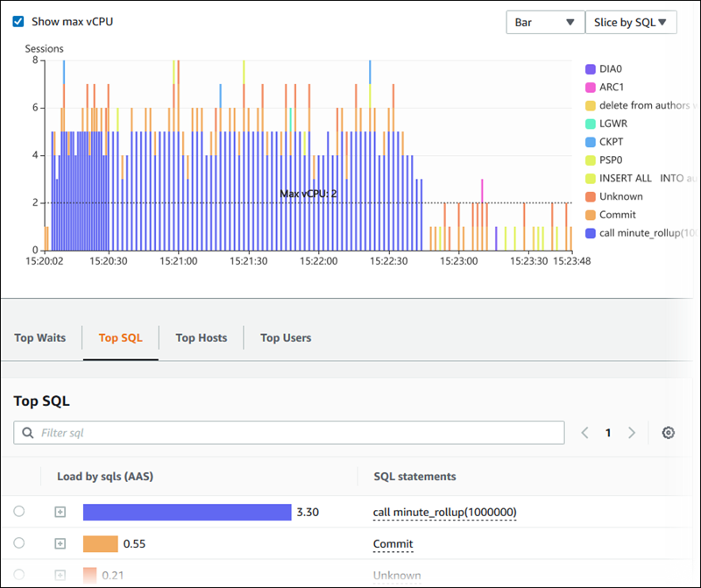Click the previous page chevron arrow
Image resolution: width=701 pixels, height=588 pixels.
585,432
